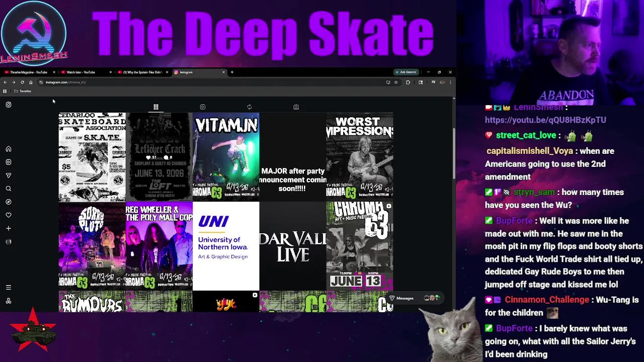Open Notifications heart icon
644x362 pixels.
[9, 215]
